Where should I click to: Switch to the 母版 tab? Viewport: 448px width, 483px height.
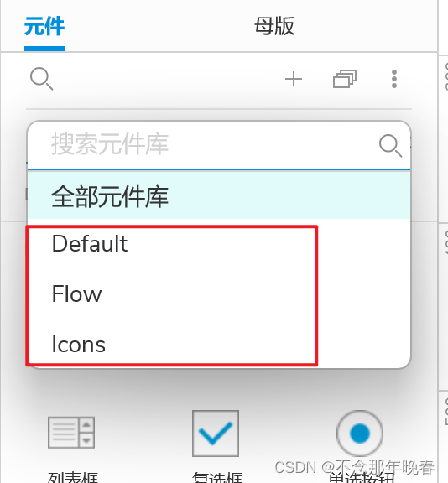pyautogui.click(x=274, y=26)
